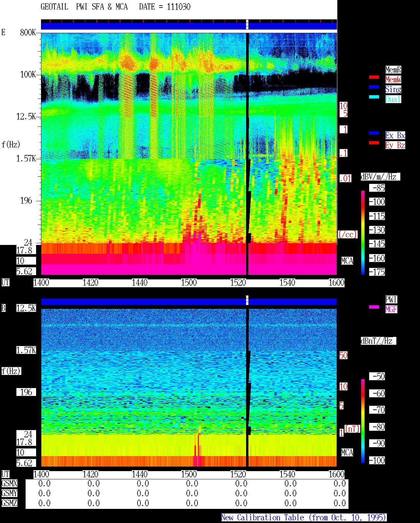
Task: Click the blue Ex Bx legend swatch
Action: pos(374,133)
